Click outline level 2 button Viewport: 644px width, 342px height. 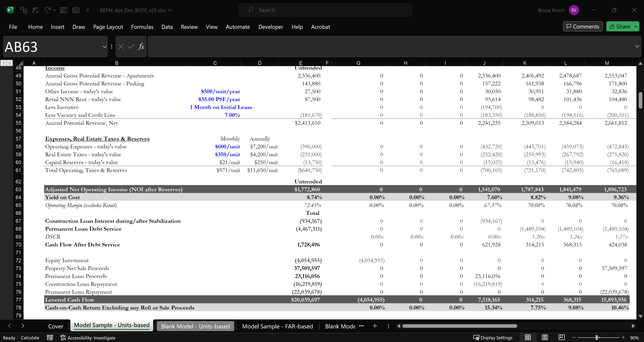click(x=10, y=63)
